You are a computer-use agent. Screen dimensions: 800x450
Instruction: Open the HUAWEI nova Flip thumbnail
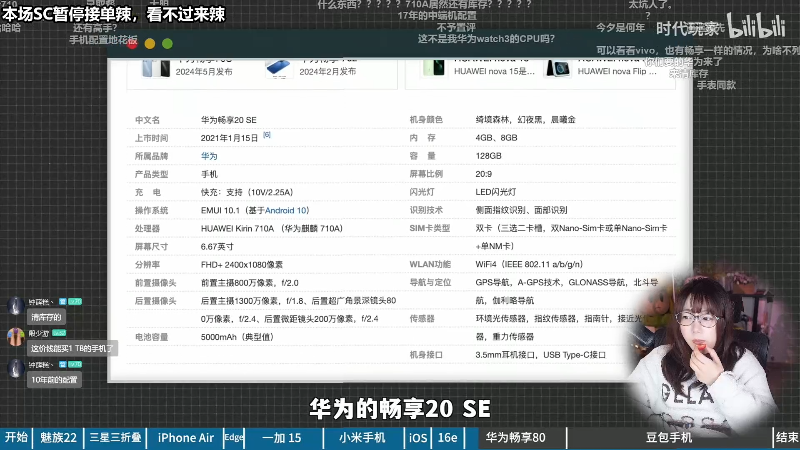(x=558, y=68)
